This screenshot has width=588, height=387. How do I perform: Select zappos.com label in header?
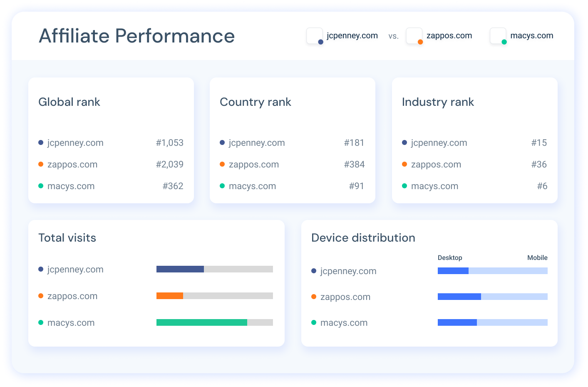pyautogui.click(x=449, y=36)
